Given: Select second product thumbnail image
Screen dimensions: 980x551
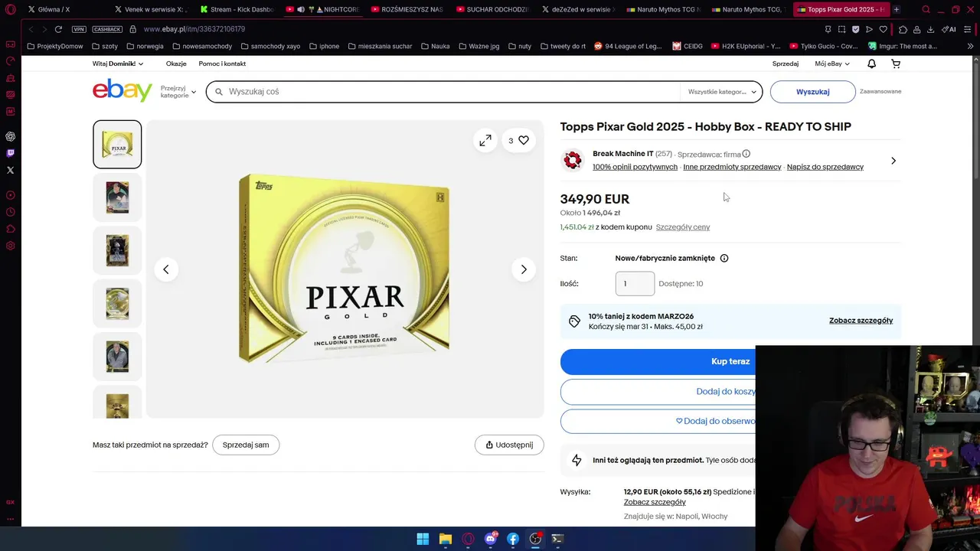Looking at the screenshot, I should point(117,197).
